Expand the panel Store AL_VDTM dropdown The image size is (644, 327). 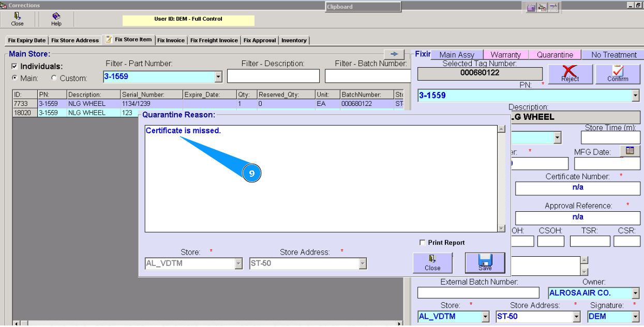click(485, 316)
